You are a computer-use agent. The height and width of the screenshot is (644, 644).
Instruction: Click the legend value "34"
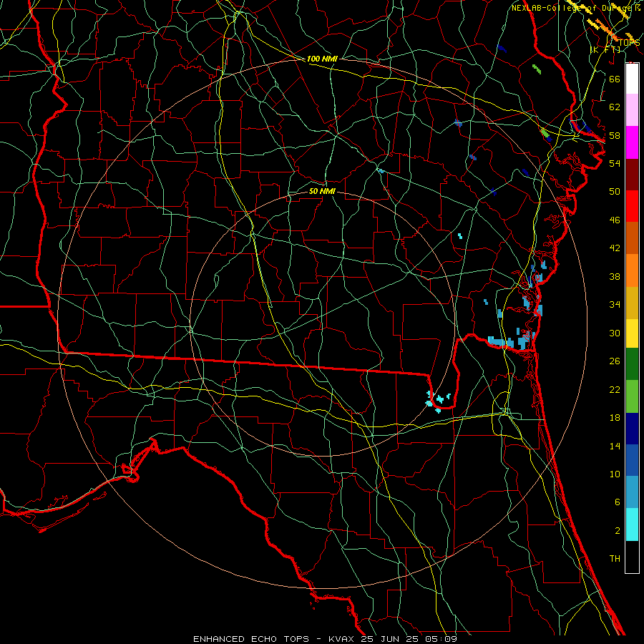pyautogui.click(x=615, y=305)
